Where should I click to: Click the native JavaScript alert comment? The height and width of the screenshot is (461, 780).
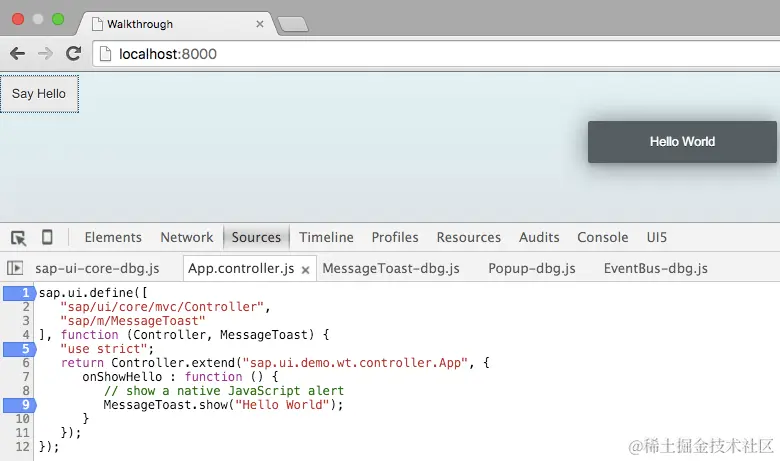[x=223, y=391]
